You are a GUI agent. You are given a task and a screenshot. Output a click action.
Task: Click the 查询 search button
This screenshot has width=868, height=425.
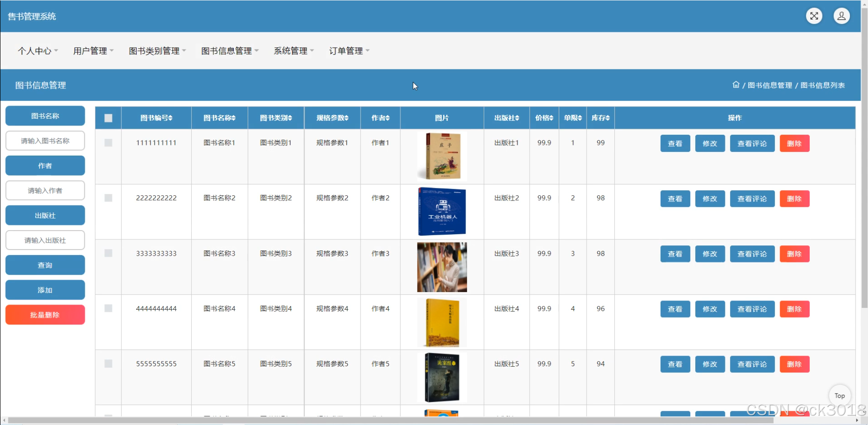[x=45, y=265]
